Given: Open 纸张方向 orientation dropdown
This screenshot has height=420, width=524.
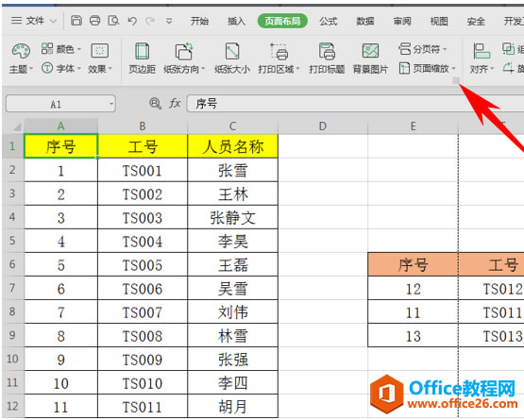Looking at the screenshot, I should pyautogui.click(x=184, y=59).
